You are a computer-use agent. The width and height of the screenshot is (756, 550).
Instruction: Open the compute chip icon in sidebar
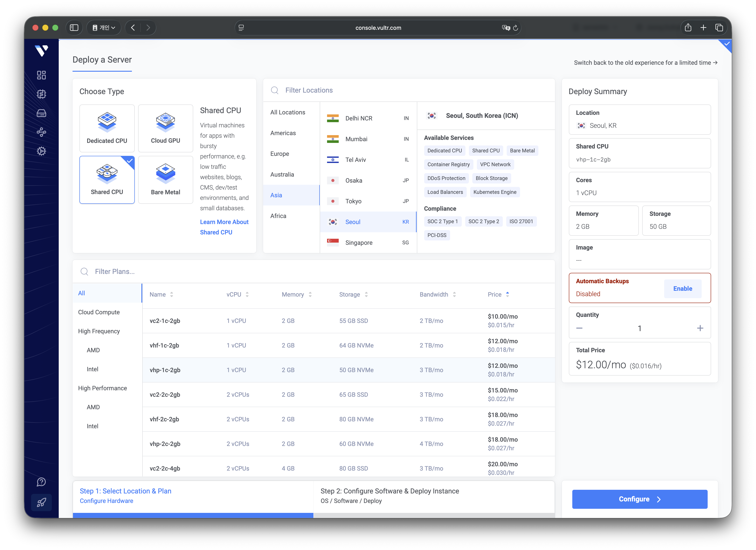click(41, 94)
